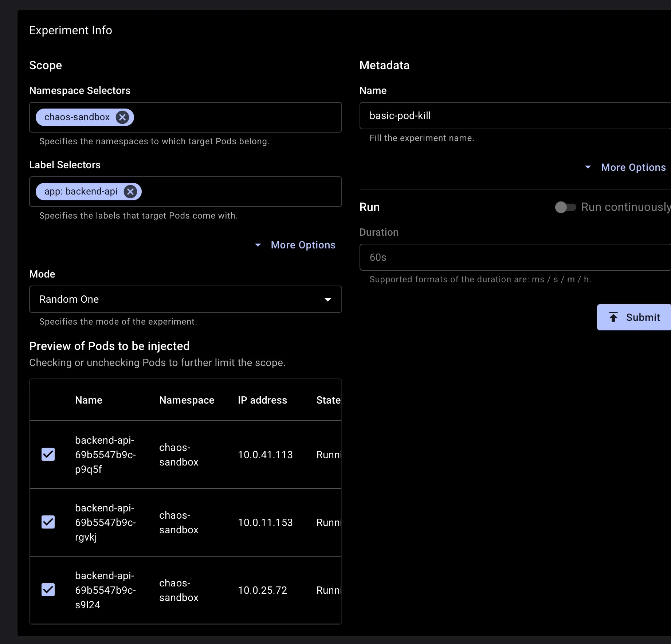This screenshot has width=671, height=644.
Task: Edit the experiment Name field basic-pod-kill
Action: coord(515,116)
